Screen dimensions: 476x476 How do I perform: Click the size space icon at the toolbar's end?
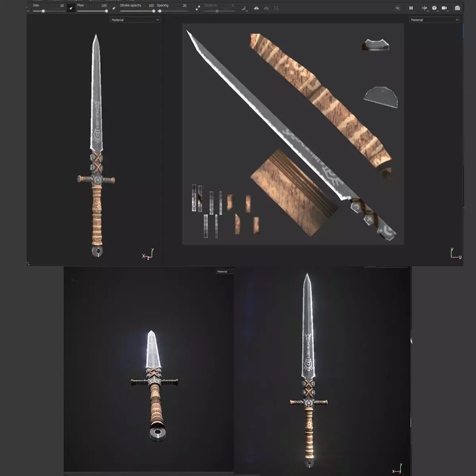click(276, 8)
